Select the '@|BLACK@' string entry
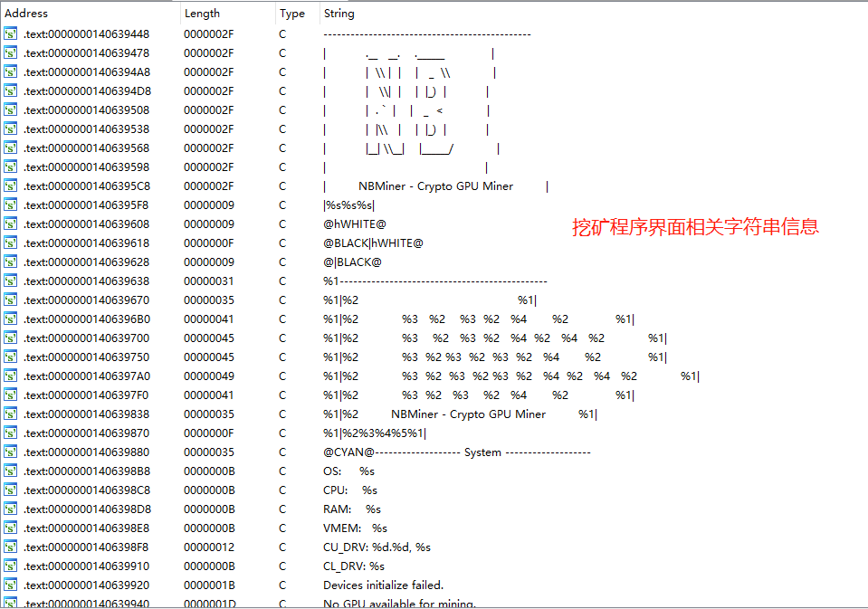Viewport: 868px width, 609px height. click(x=352, y=262)
